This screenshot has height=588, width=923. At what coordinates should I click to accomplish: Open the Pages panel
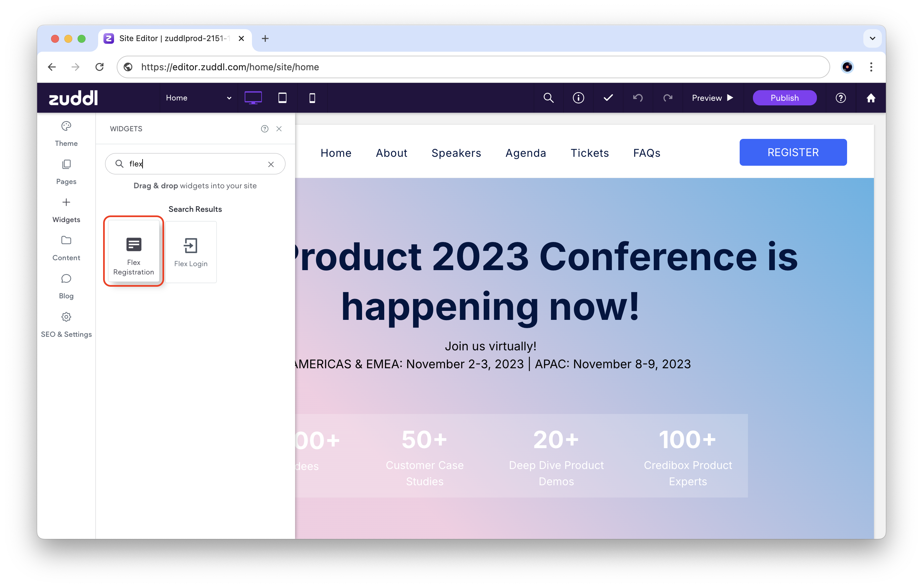pyautogui.click(x=66, y=172)
